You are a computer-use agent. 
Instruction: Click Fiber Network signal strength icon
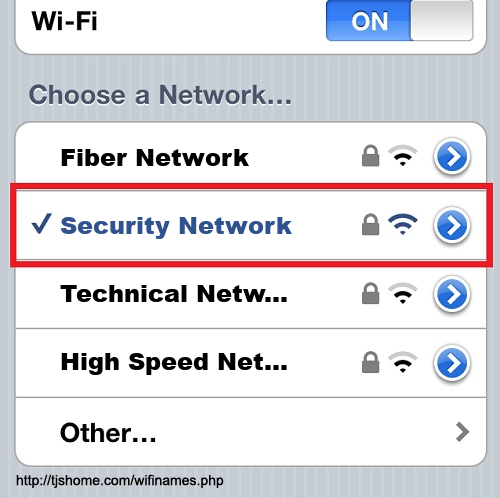click(403, 155)
